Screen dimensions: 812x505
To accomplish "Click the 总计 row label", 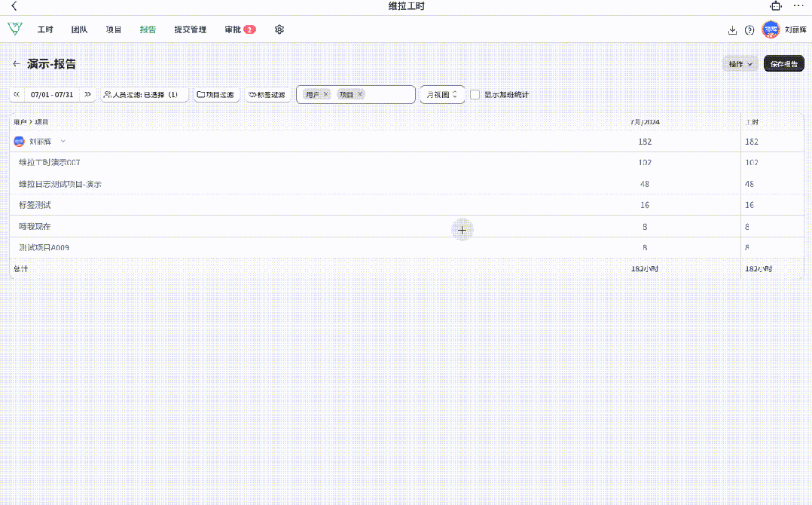I will tap(21, 268).
